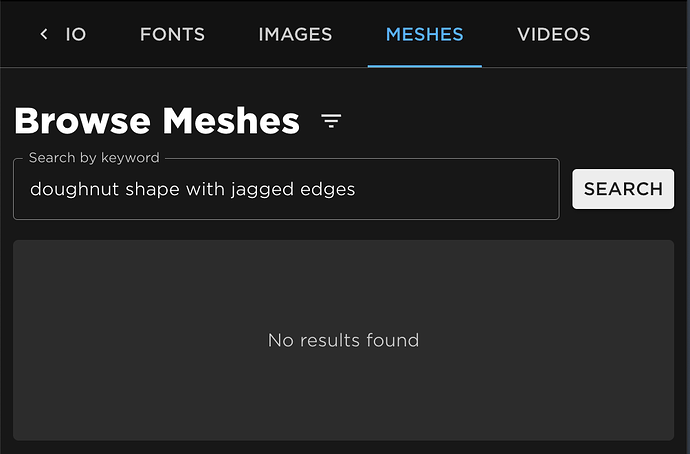Image resolution: width=690 pixels, height=454 pixels.
Task: Click the word "Meshes" in the page title
Action: point(230,122)
